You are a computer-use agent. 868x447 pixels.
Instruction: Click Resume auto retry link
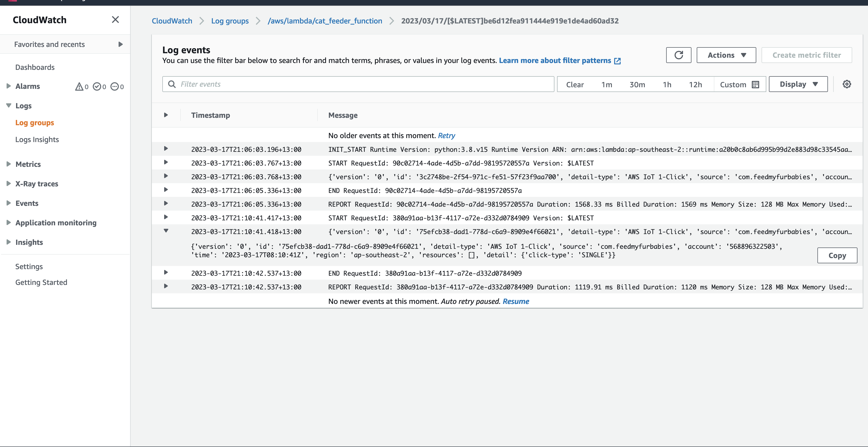tap(516, 301)
